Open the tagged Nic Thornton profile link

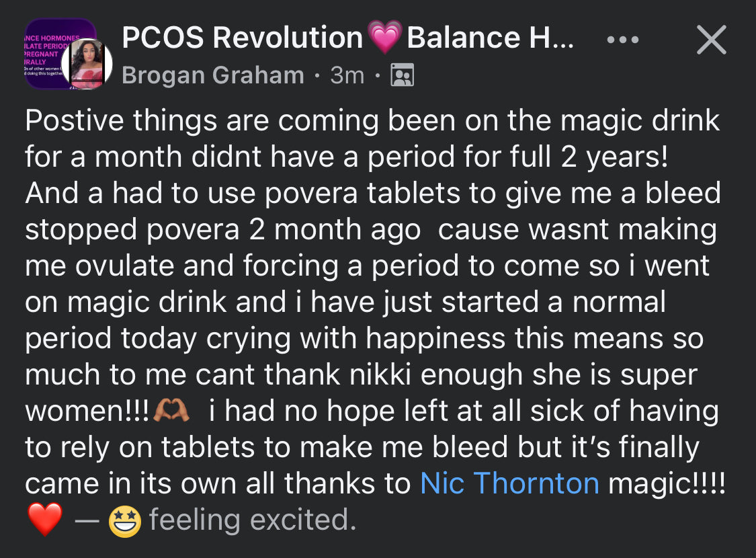[x=509, y=483]
